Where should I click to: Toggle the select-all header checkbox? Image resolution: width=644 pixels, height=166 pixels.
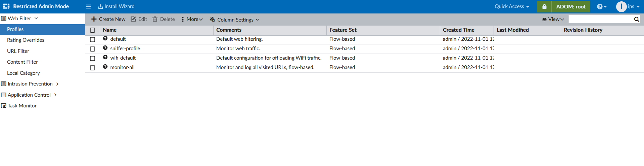93,30
